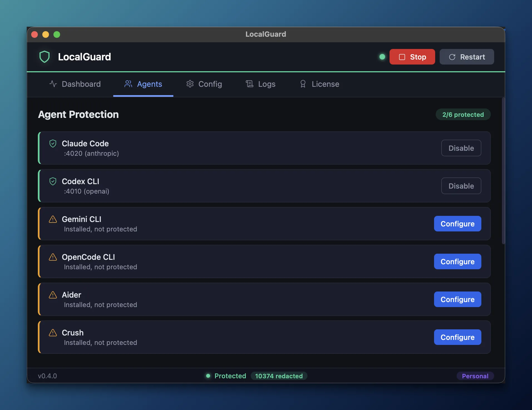Click 'Installed, not protected' under Gemini CLI
The width and height of the screenshot is (532, 410).
pos(100,229)
